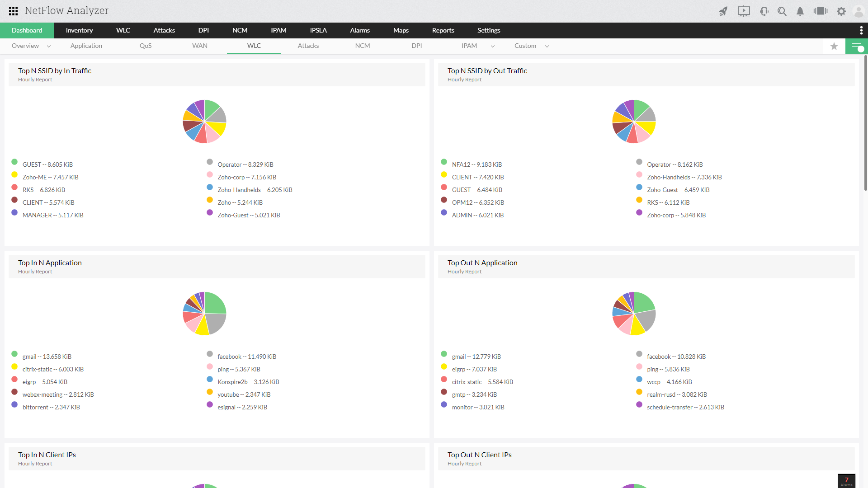This screenshot has width=868, height=488.
Task: Click the red Alarms count badge
Action: (846, 481)
